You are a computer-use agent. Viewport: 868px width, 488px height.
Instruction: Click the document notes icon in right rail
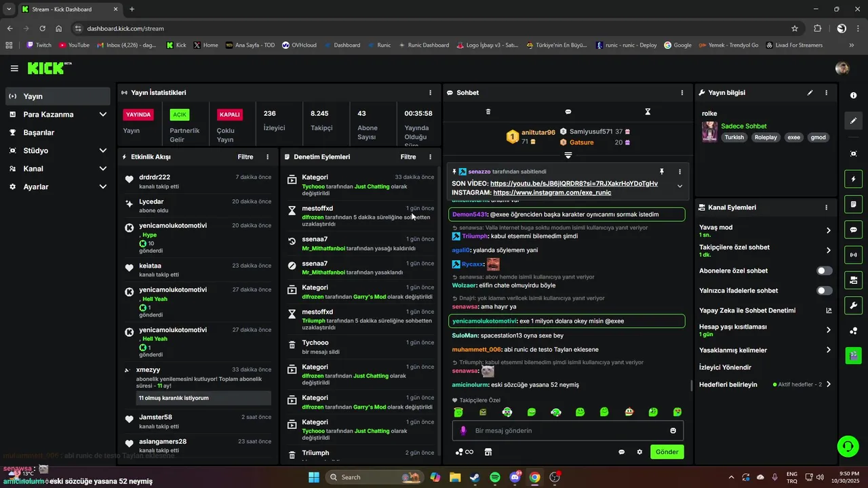click(x=853, y=204)
